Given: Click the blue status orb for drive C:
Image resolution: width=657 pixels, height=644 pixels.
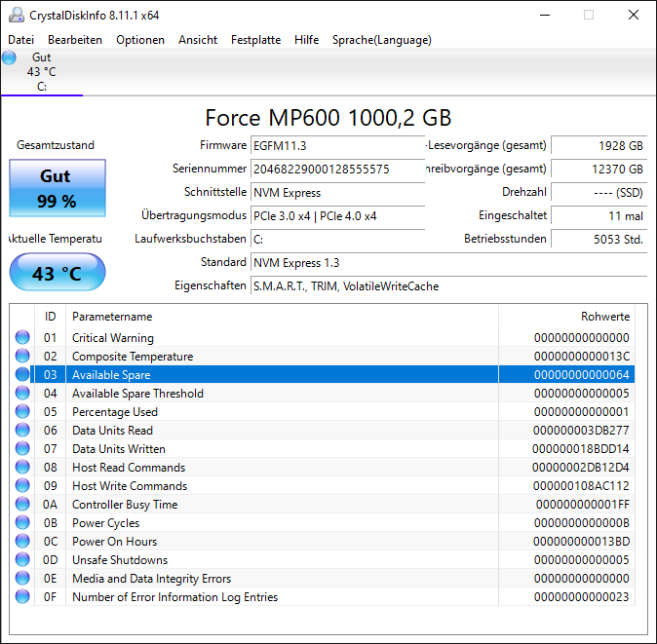Looking at the screenshot, I should tap(9, 57).
